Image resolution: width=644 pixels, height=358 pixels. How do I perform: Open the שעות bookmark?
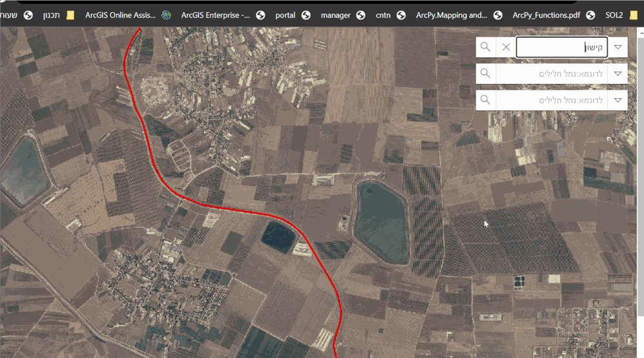[x=15, y=15]
